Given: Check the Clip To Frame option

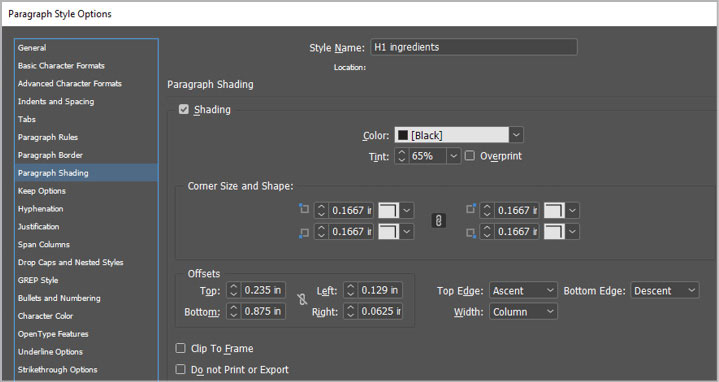Looking at the screenshot, I should 180,348.
